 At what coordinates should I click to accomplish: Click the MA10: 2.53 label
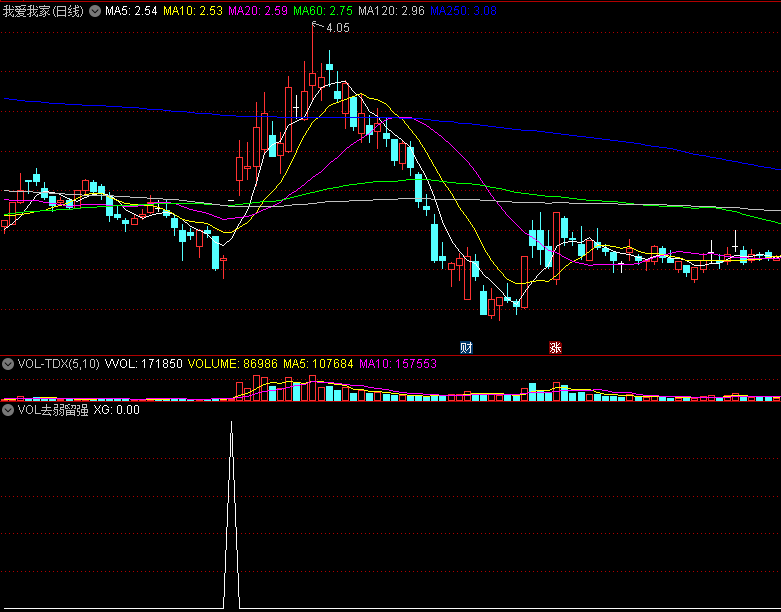(x=193, y=11)
